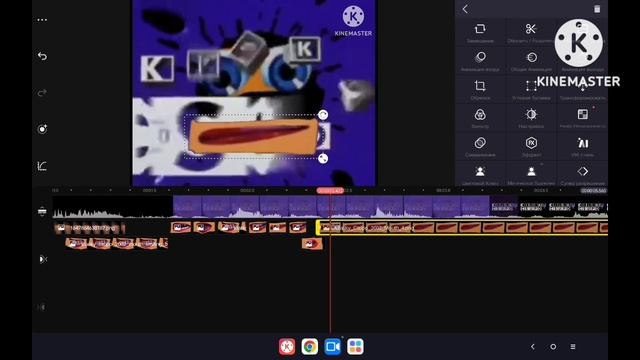Open the Replace option

click(x=480, y=32)
